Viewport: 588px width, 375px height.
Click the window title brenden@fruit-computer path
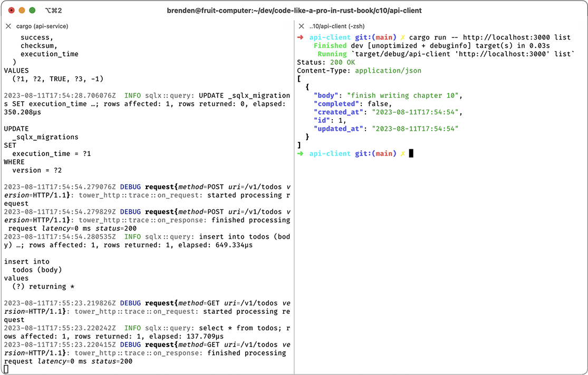click(x=294, y=11)
